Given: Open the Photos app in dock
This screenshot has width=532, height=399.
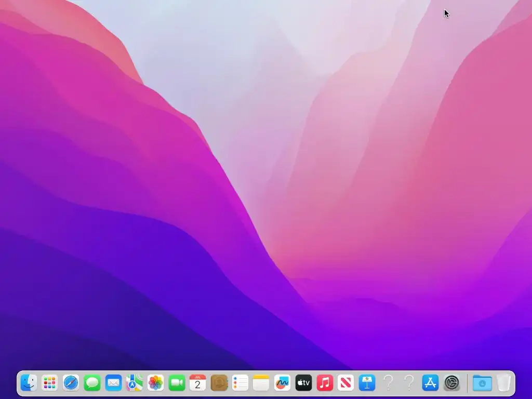Looking at the screenshot, I should pyautogui.click(x=156, y=383).
